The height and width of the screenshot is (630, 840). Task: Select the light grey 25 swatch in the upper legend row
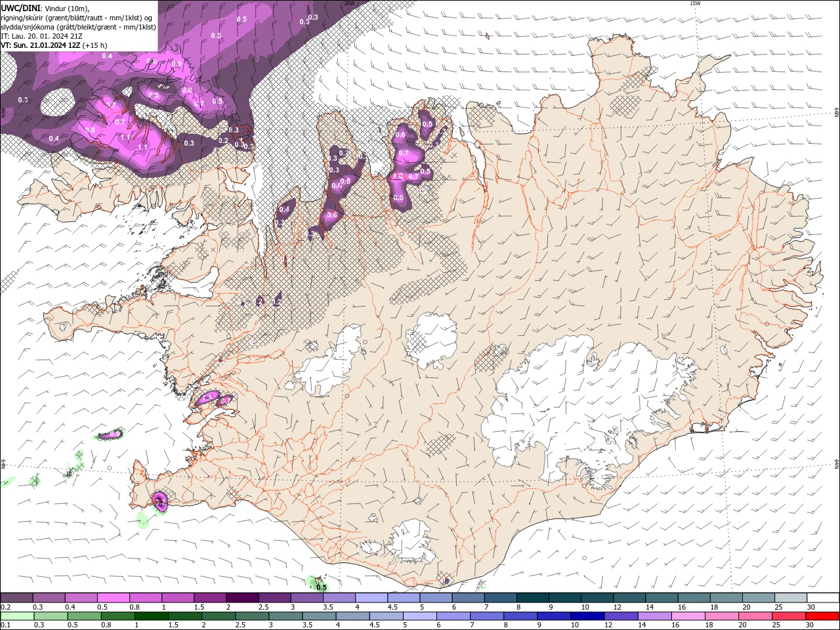pos(791,598)
